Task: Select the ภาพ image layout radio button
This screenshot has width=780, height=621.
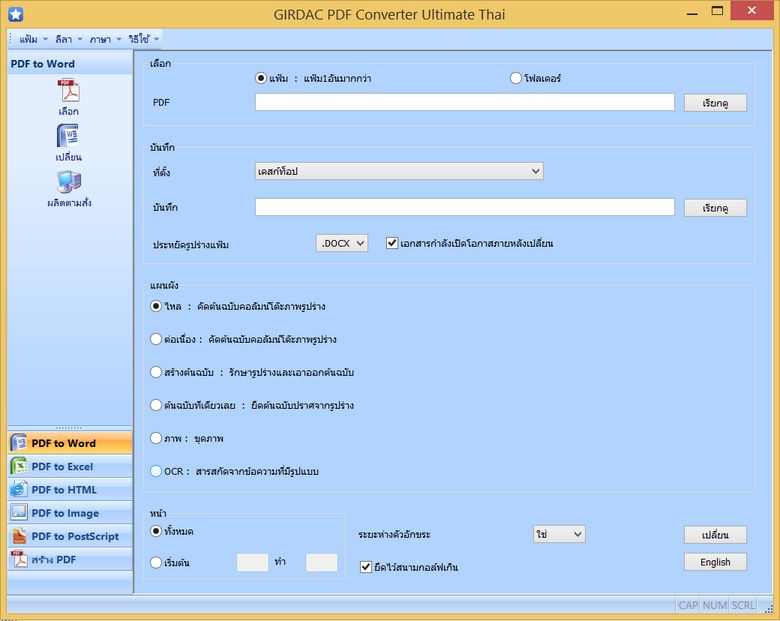Action: 156,438
